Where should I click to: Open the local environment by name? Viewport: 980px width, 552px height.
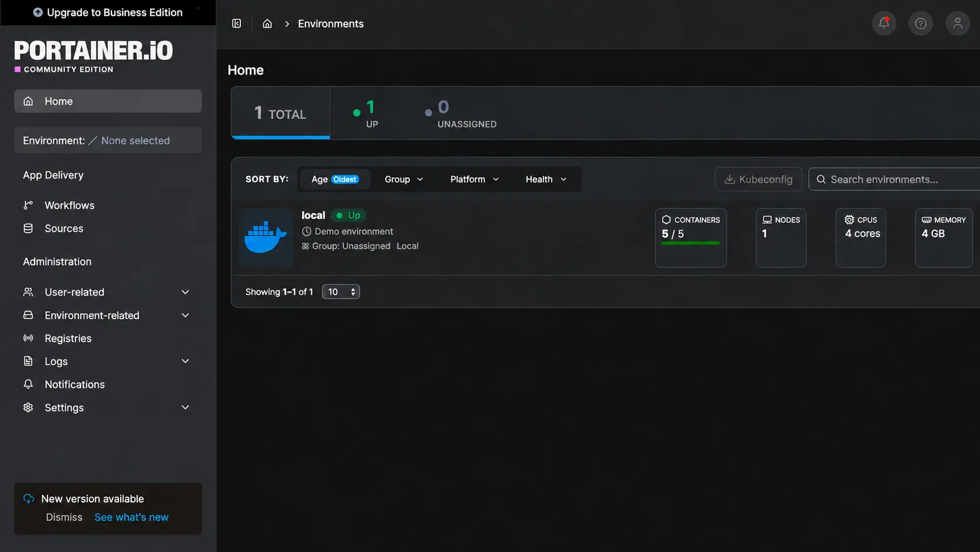[x=314, y=215]
